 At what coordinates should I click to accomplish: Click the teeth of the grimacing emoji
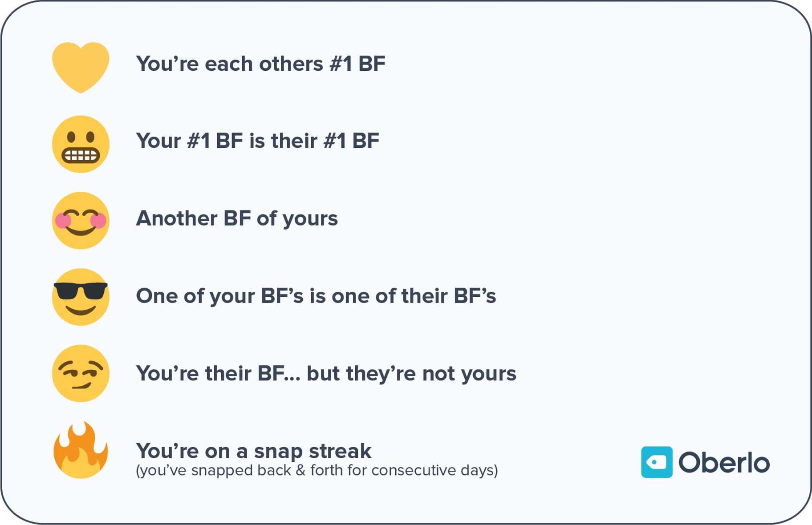click(81, 156)
